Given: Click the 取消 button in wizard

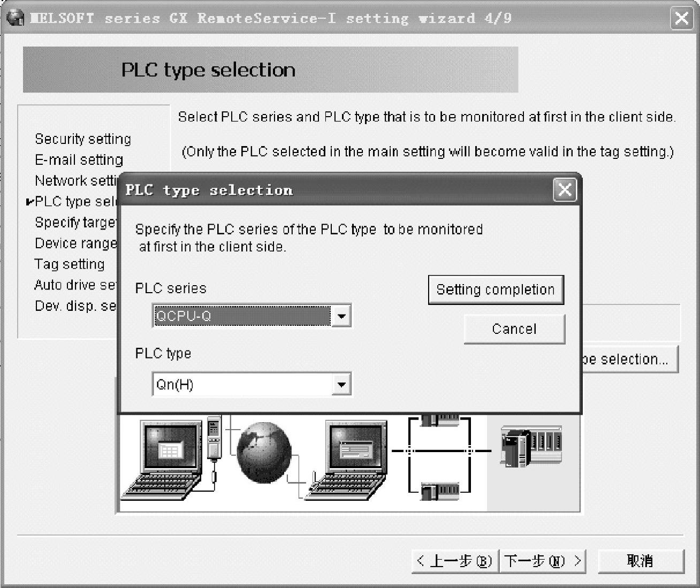Looking at the screenshot, I should pos(641,561).
